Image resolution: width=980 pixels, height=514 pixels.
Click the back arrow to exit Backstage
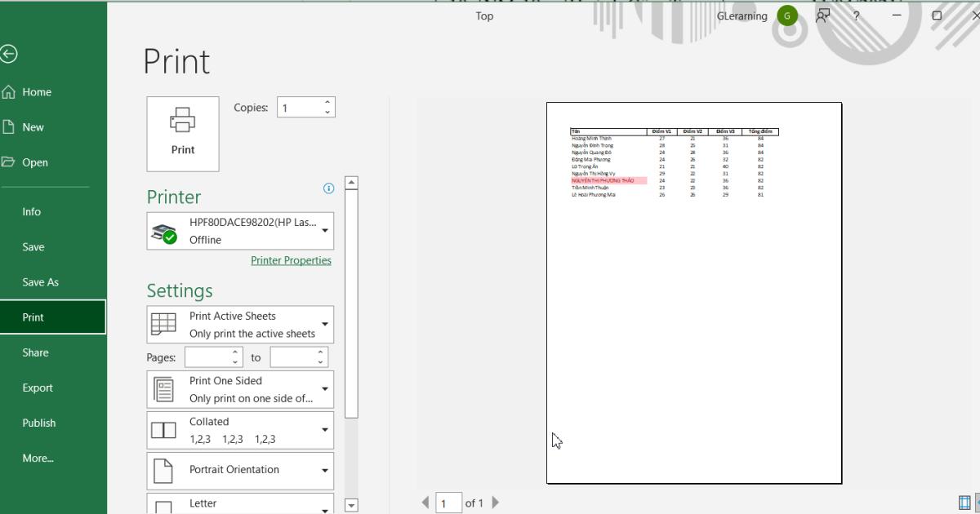[x=8, y=54]
